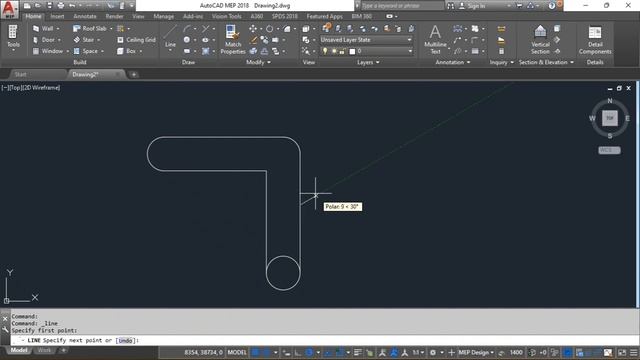Toggle Polar tracking in status bar
640x360 pixels.
[x=309, y=353]
